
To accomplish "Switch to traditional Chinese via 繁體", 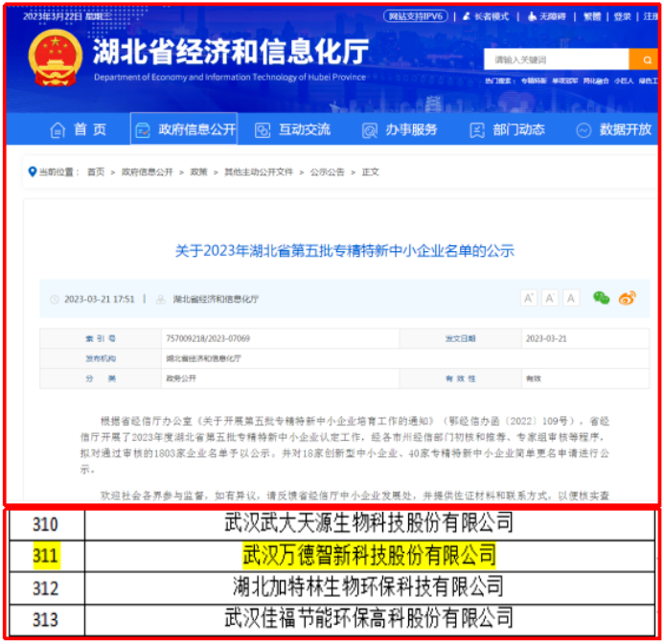I will click(592, 16).
